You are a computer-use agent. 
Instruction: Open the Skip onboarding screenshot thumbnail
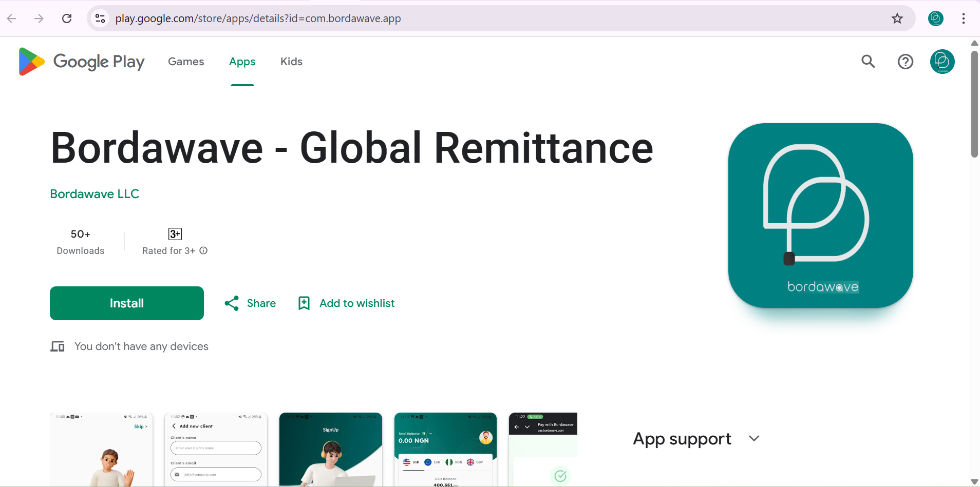(101, 450)
